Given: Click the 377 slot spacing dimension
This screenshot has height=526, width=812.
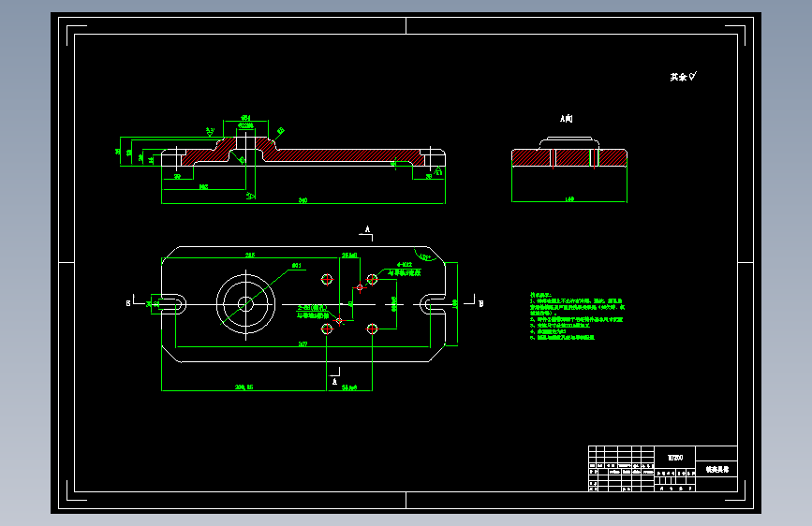Looking at the screenshot, I should click(x=303, y=343).
